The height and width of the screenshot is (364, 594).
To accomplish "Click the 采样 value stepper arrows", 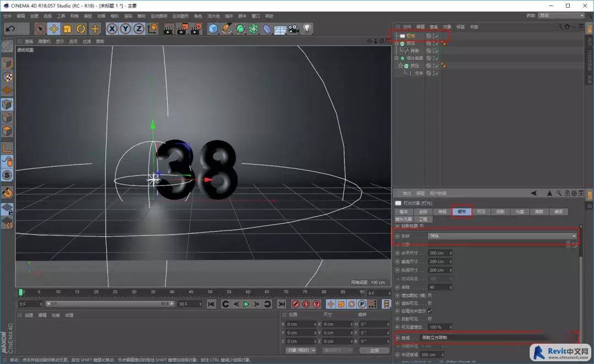I will pos(450,288).
